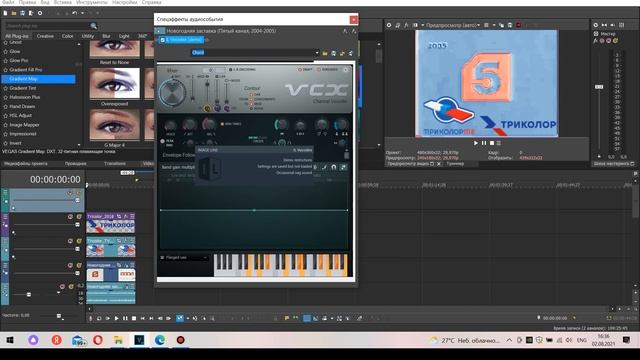Mute the second track with purple header
Image resolution: width=640 pixels, height=360 pixels.
click(x=70, y=217)
